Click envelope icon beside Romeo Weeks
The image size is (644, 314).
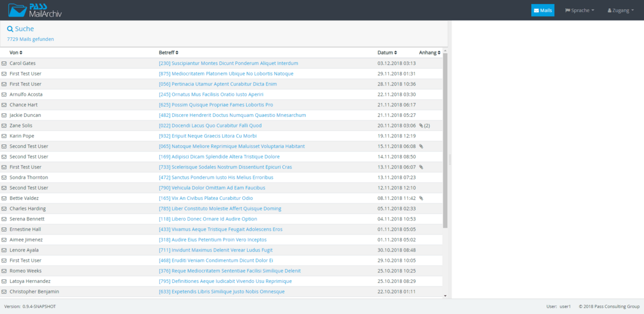pyautogui.click(x=4, y=271)
